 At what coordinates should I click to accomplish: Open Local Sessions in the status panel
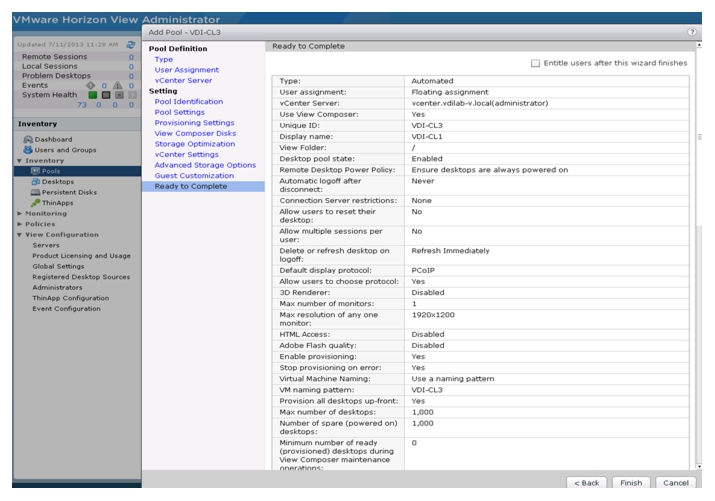pos(50,66)
